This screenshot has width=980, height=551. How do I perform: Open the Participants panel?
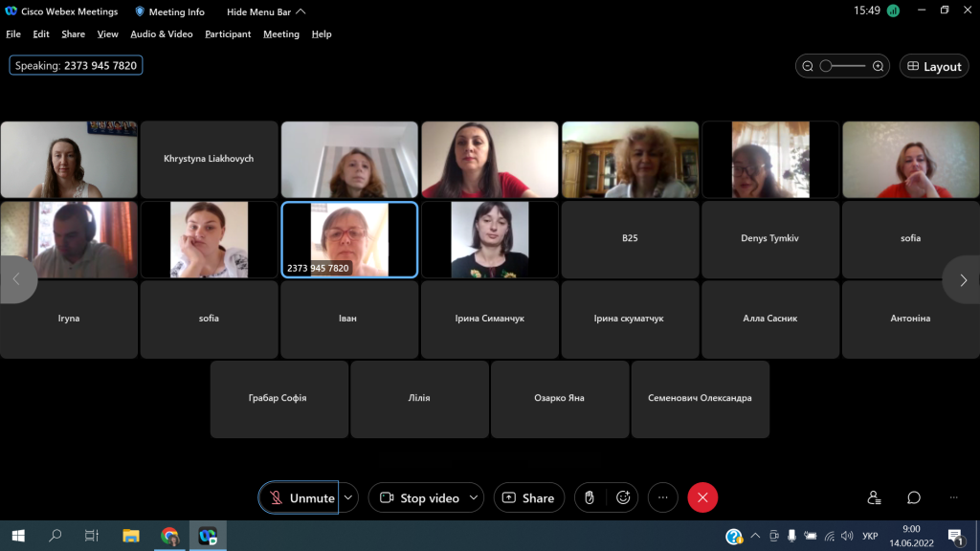pos(874,497)
